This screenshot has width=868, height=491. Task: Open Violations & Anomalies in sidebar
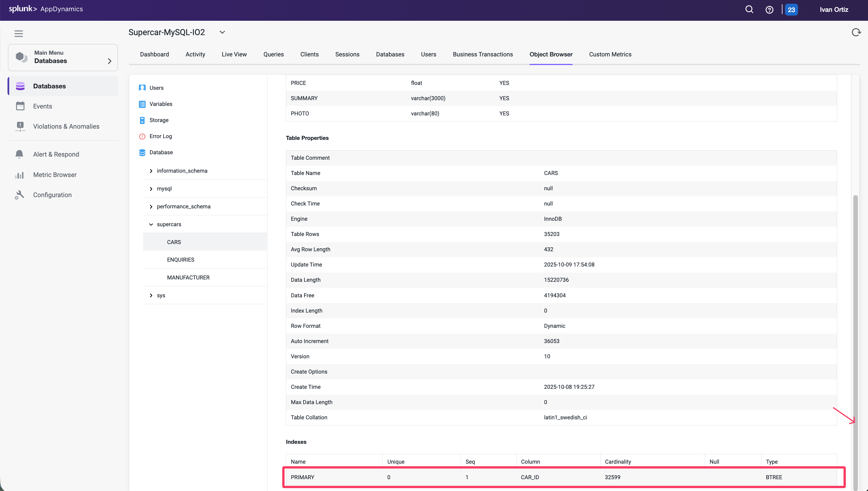pos(66,126)
